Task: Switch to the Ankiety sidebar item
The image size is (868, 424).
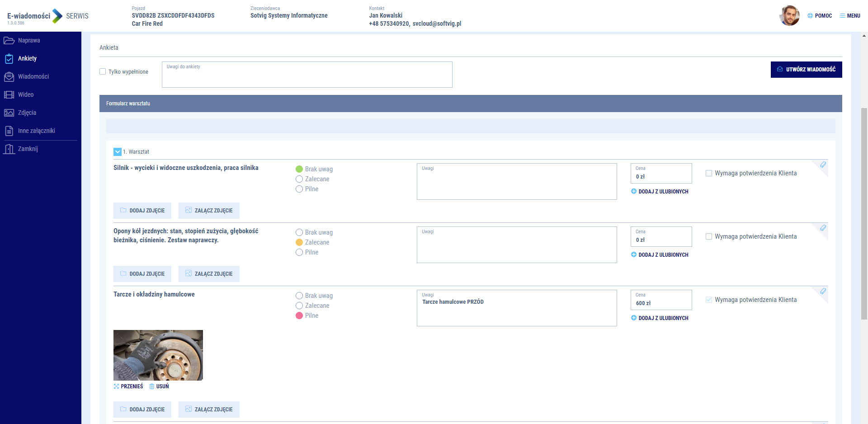Action: [27, 59]
